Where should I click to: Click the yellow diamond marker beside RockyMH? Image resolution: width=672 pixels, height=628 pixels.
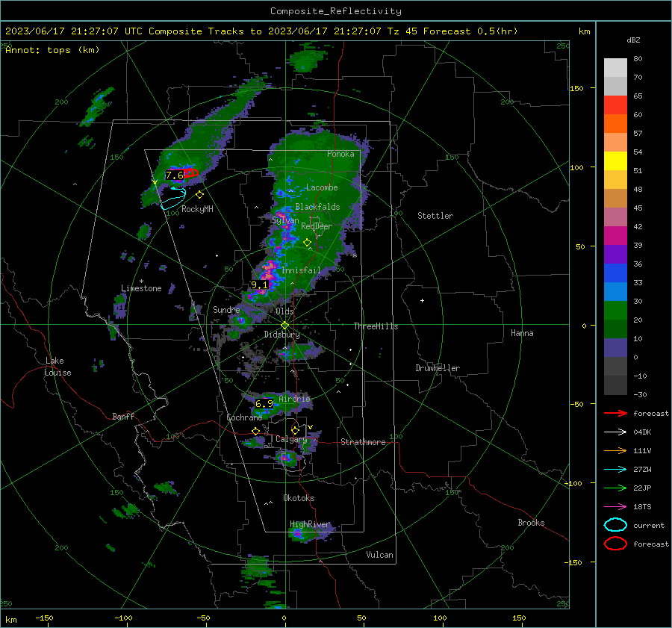click(199, 195)
